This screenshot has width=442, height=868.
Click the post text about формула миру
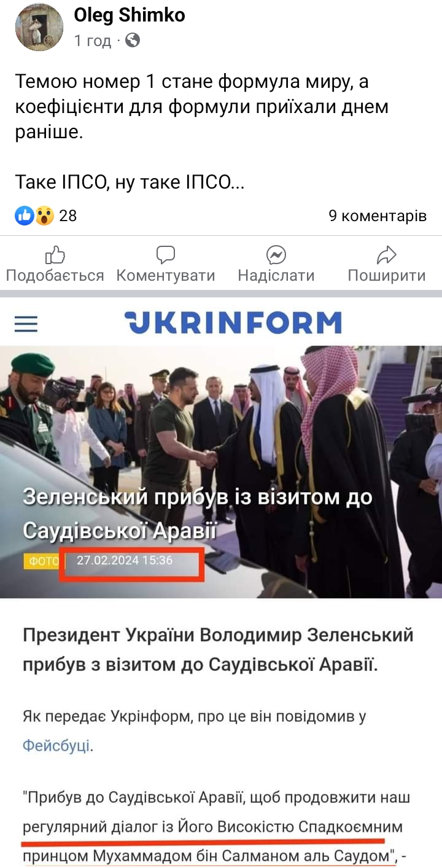(x=202, y=107)
